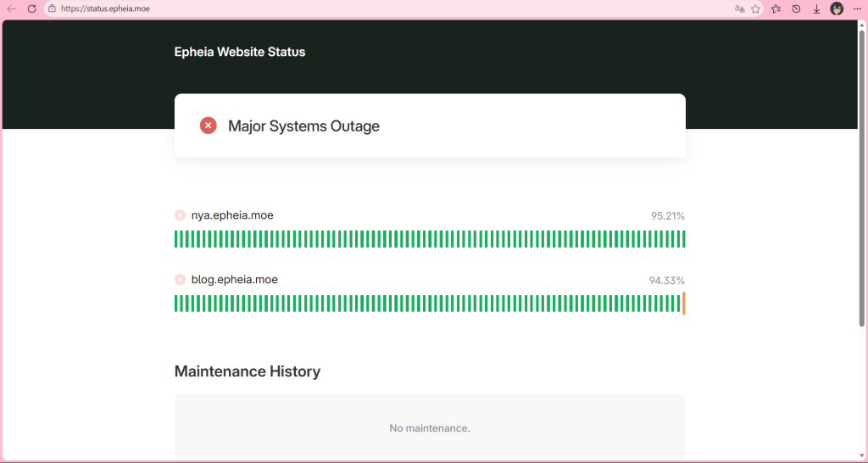This screenshot has width=868, height=463.
Task: Click the first green bar of blog.epheia.moe timeline
Action: point(176,304)
